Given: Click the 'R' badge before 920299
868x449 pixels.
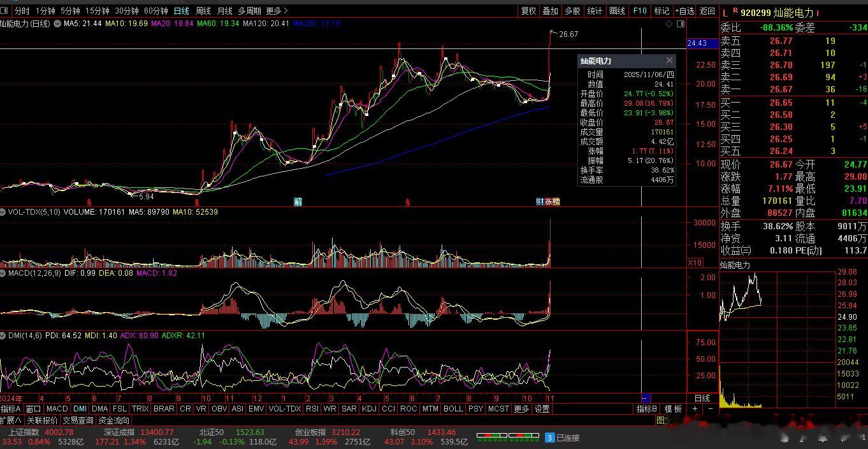Looking at the screenshot, I should [735, 10].
